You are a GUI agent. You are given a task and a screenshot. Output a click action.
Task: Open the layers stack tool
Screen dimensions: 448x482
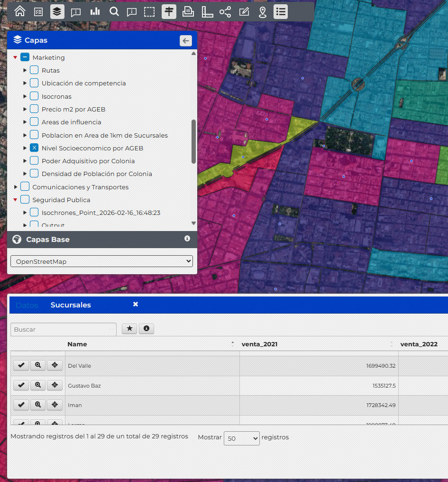[x=57, y=11]
